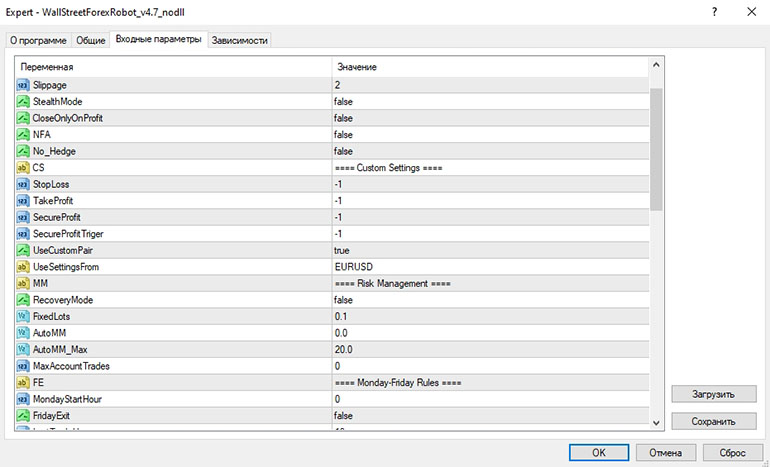The image size is (770, 467).
Task: Click the string icon beside FE
Action: [23, 383]
